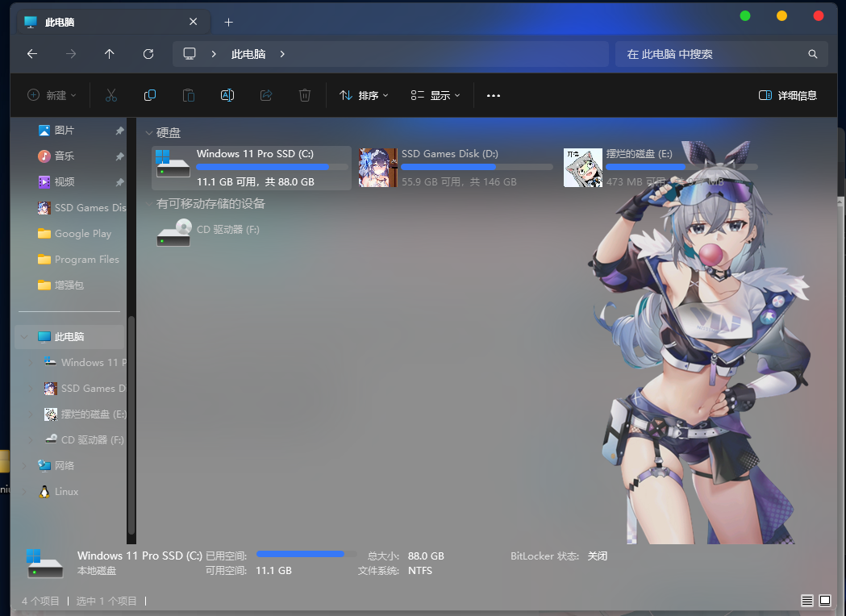The width and height of the screenshot is (846, 616).
Task: Collapse the 硬盘 group header
Action: pyautogui.click(x=149, y=132)
